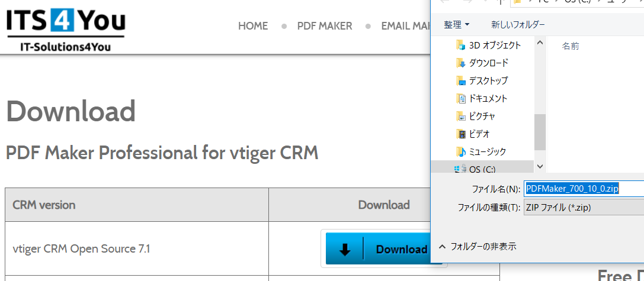Click PDF Maker Professional for vtiger CRM heading

162,153
